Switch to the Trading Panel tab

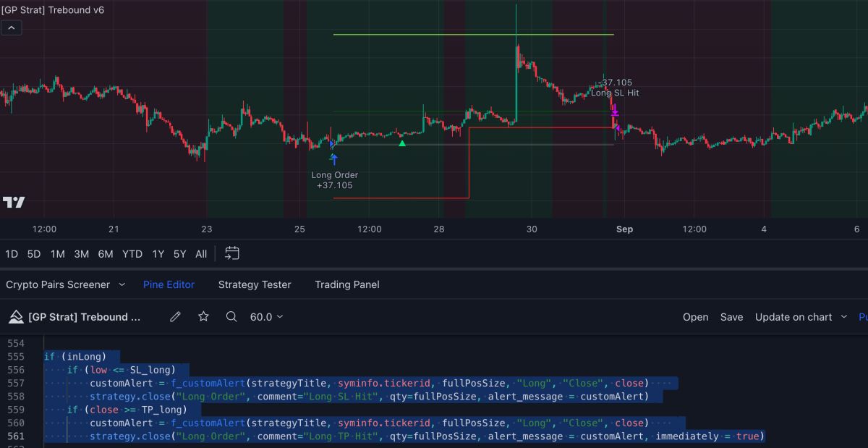[x=347, y=284]
